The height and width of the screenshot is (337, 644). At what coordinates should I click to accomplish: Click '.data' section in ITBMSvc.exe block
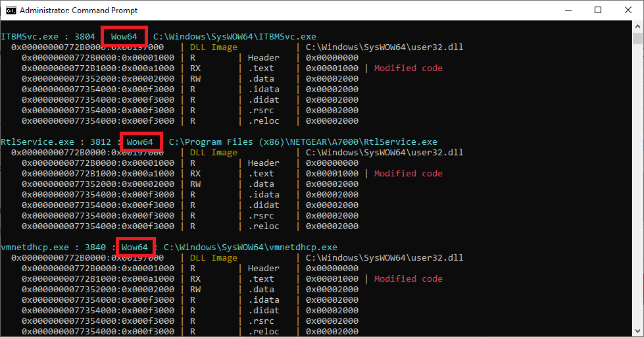tap(260, 79)
